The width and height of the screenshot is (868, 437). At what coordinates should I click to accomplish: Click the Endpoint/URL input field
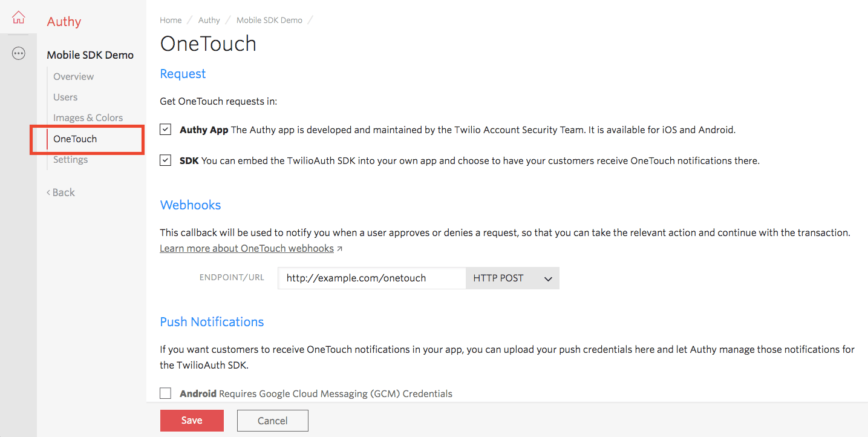click(x=371, y=278)
